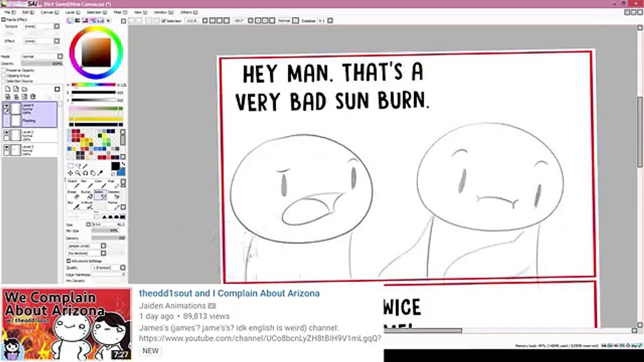Select the hand pan tool
The image size is (644, 362).
tap(93, 173)
